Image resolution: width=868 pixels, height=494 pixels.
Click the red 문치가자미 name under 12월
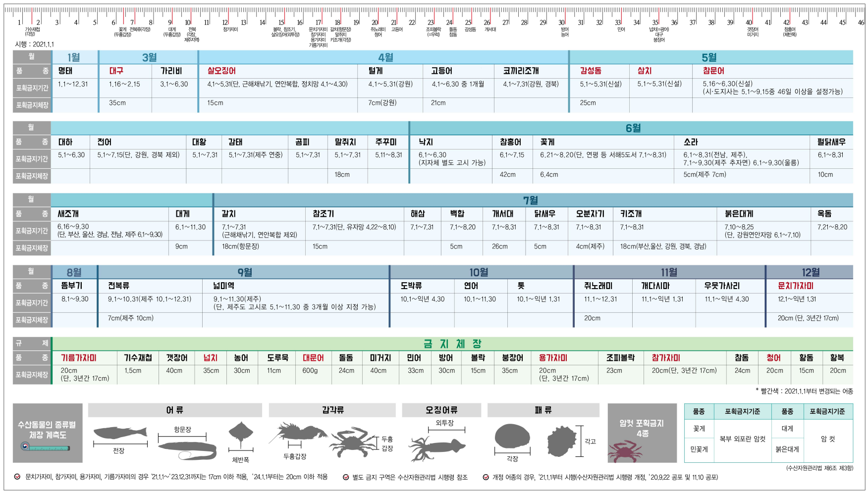click(x=795, y=286)
